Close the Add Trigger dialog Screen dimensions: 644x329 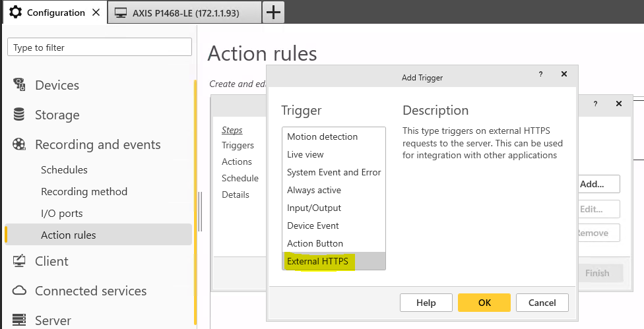pyautogui.click(x=564, y=74)
